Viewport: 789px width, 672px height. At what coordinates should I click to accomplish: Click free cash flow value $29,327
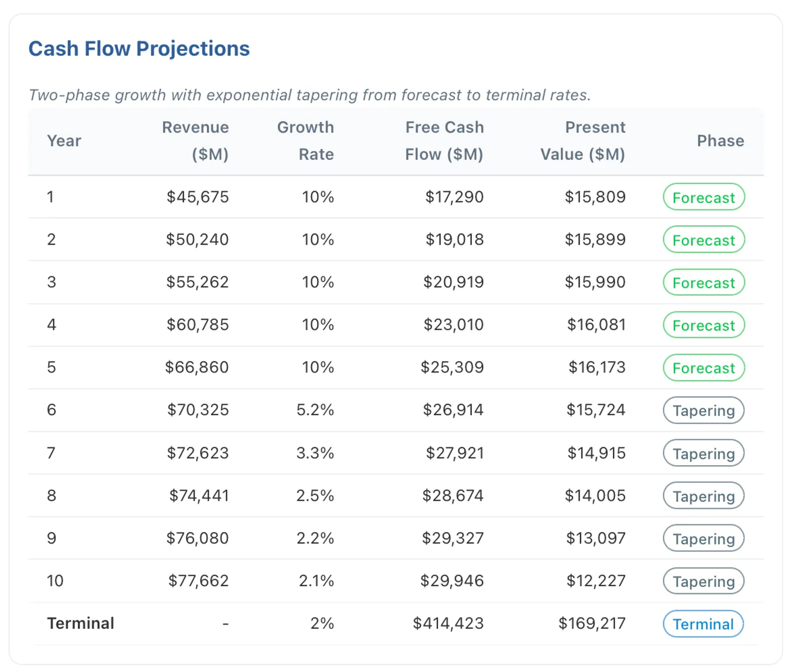tap(452, 538)
